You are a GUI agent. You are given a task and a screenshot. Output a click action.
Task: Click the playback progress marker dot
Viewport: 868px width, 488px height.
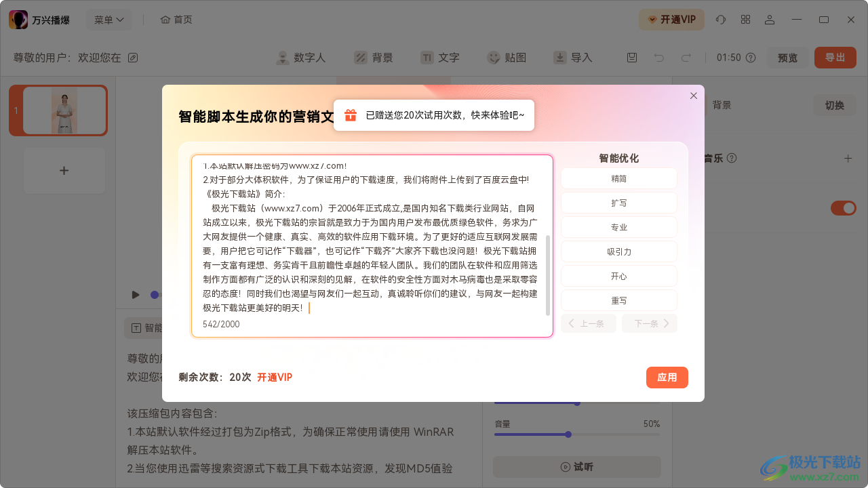click(155, 295)
